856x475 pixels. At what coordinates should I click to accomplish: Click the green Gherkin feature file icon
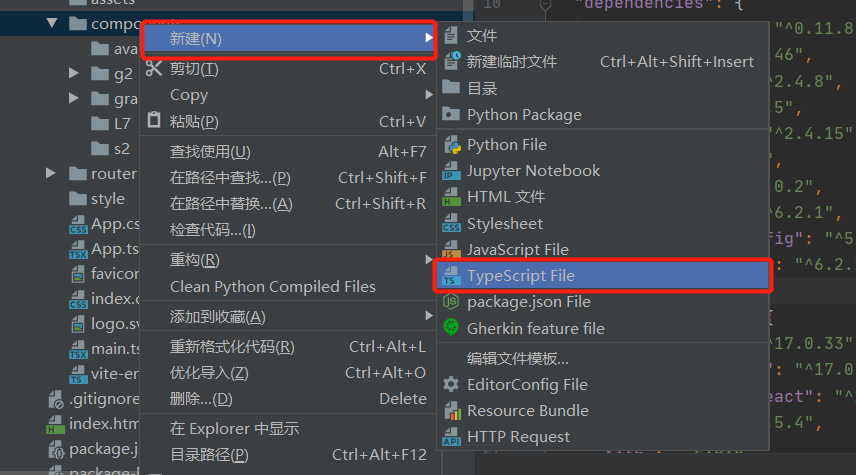451,328
